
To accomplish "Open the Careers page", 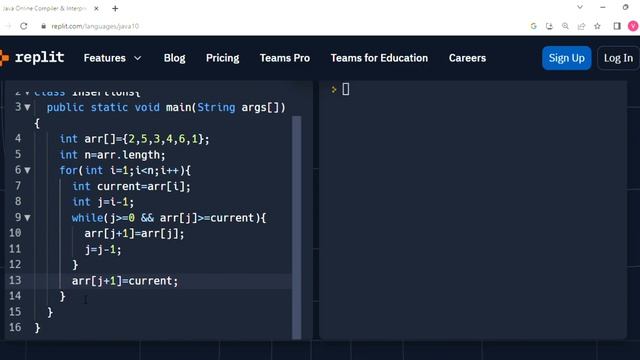I will click(467, 58).
